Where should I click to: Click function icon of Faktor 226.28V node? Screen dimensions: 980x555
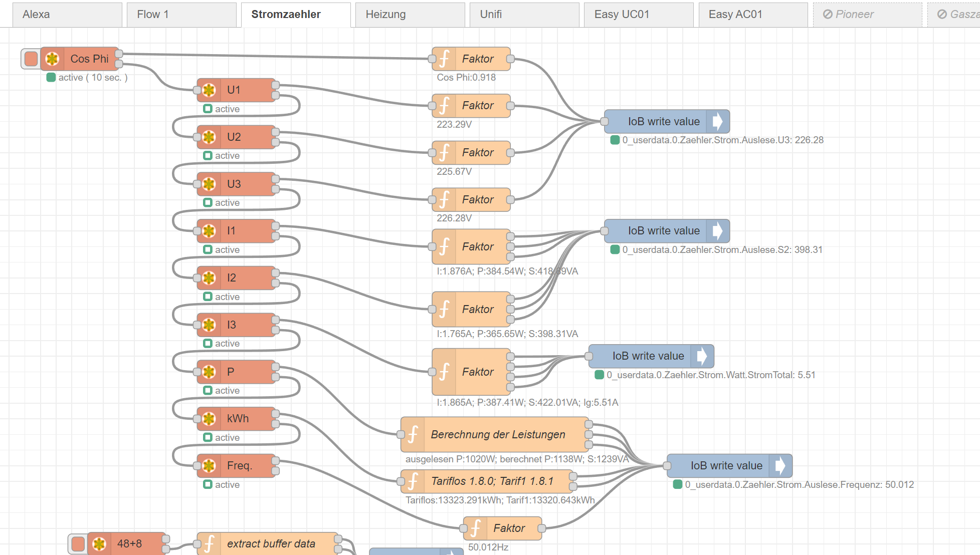(444, 199)
